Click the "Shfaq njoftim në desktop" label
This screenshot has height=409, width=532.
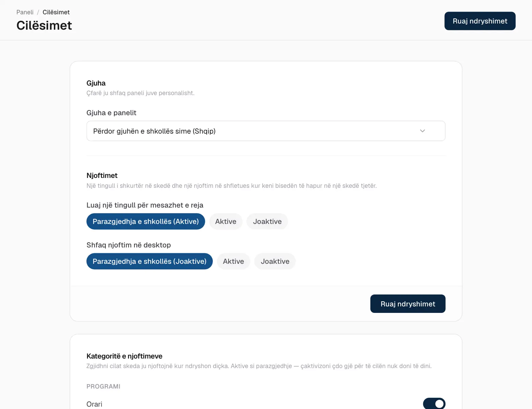(x=129, y=245)
